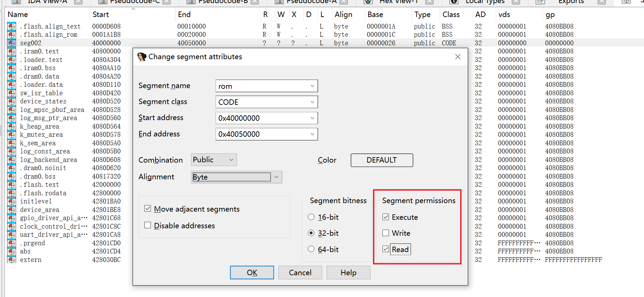Sort segments by the Start column header
Viewport: 644px width, 297px height.
click(101, 15)
